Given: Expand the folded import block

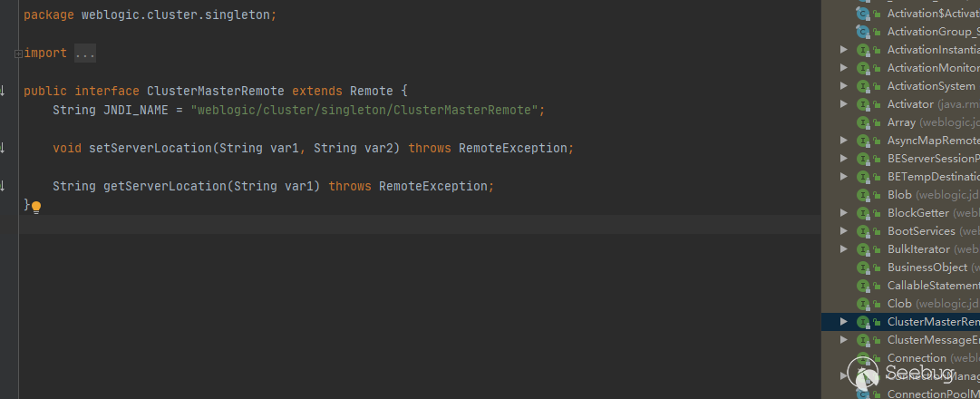Looking at the screenshot, I should coord(18,54).
